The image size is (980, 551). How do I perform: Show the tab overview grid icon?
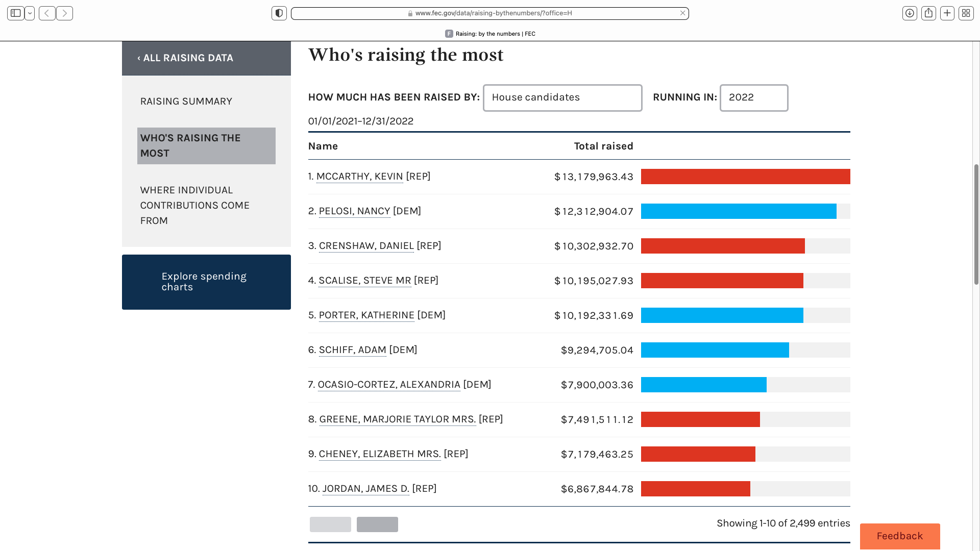[x=966, y=13]
